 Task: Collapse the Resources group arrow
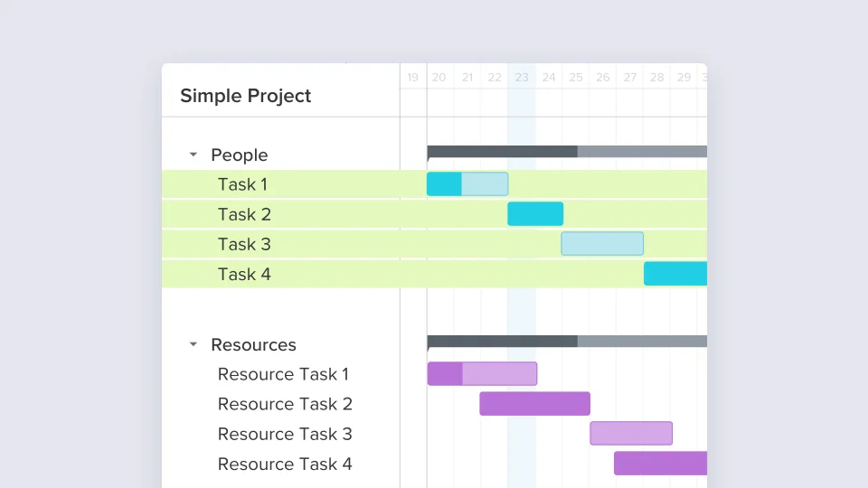[193, 344]
